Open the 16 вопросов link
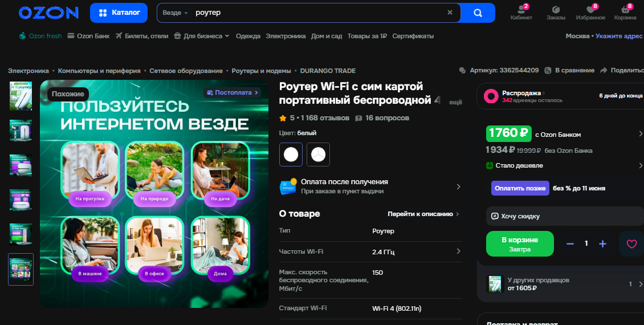The image size is (644, 325). pos(382,118)
